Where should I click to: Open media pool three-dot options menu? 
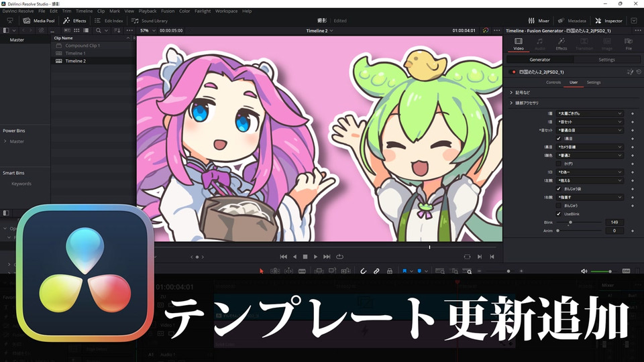tap(129, 30)
